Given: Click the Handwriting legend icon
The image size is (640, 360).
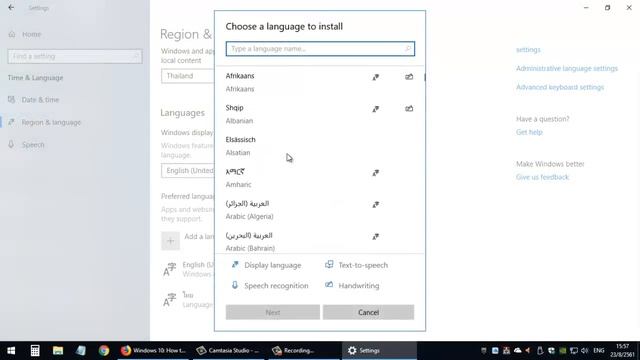Looking at the screenshot, I should [x=329, y=284].
